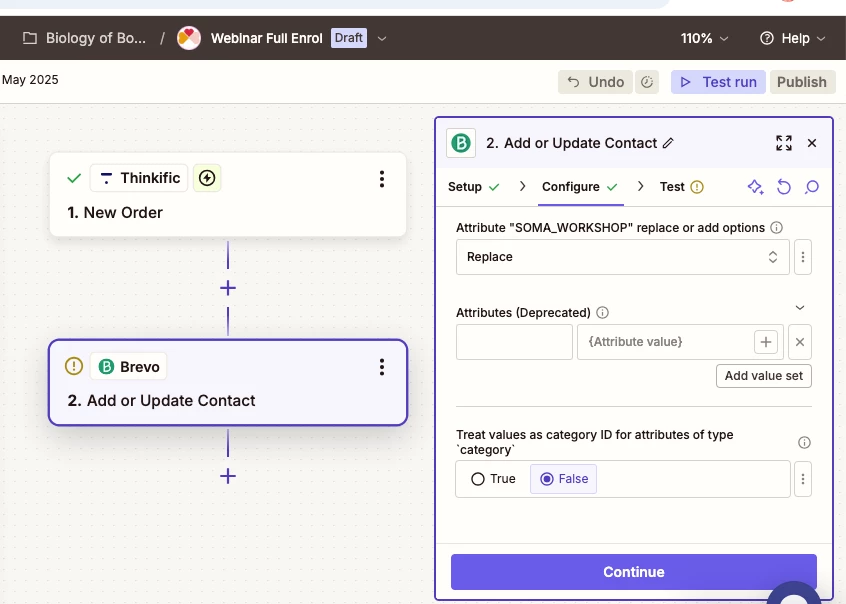Switch to the Test tab
This screenshot has height=604, width=846.
(681, 187)
